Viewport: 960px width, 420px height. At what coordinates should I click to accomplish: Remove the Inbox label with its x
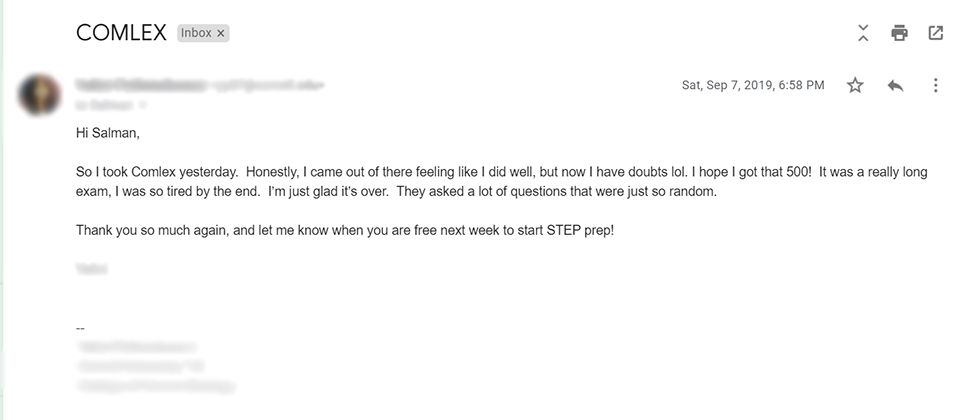coord(220,34)
